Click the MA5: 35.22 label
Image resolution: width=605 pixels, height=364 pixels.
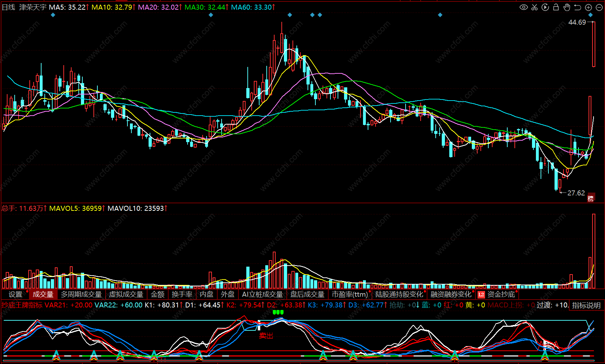(x=69, y=7)
